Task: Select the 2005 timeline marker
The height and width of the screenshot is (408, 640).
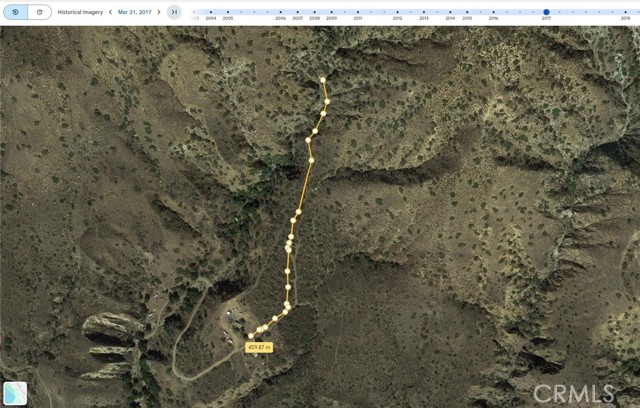Action: click(228, 12)
